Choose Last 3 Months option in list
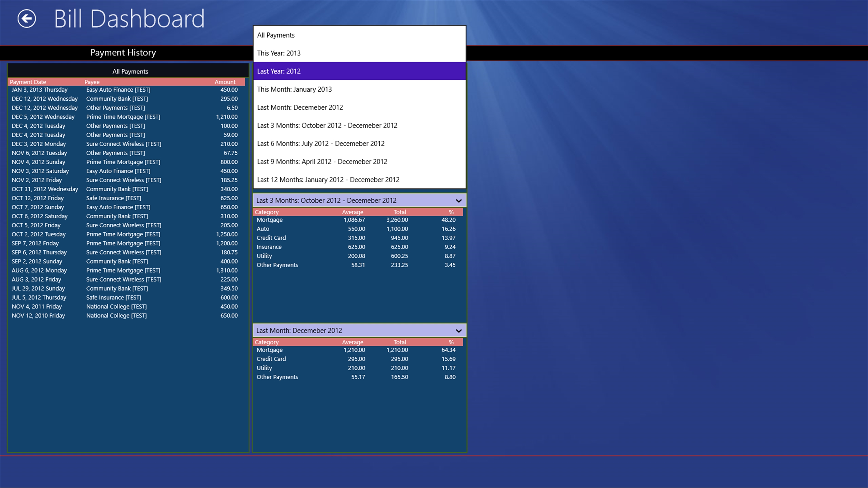 [327, 126]
